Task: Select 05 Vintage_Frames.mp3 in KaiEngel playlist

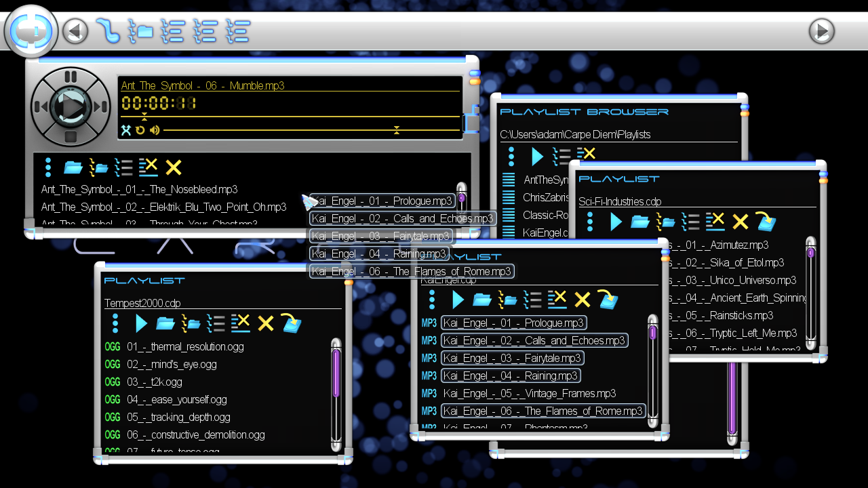Action: 530,393
